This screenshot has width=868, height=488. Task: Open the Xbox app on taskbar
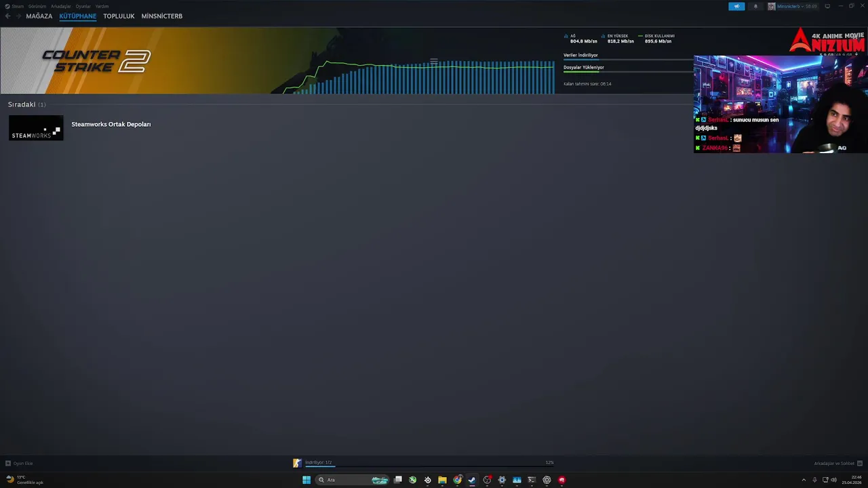(x=412, y=480)
